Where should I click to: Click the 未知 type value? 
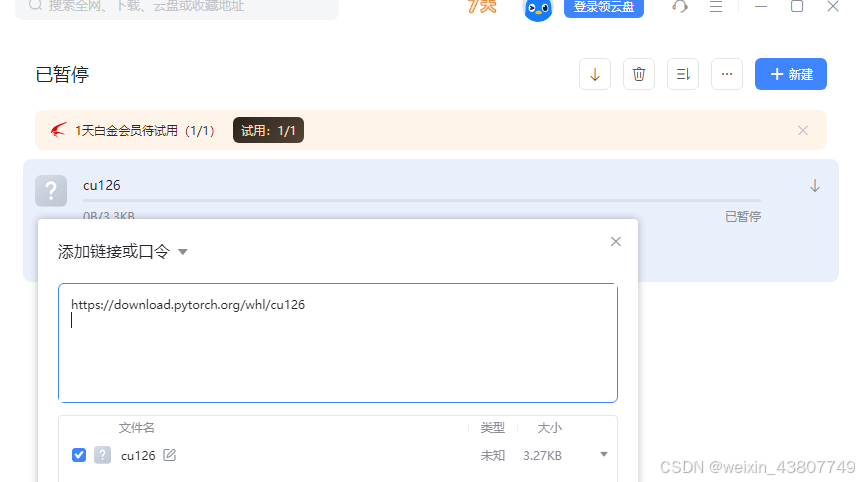(493, 456)
